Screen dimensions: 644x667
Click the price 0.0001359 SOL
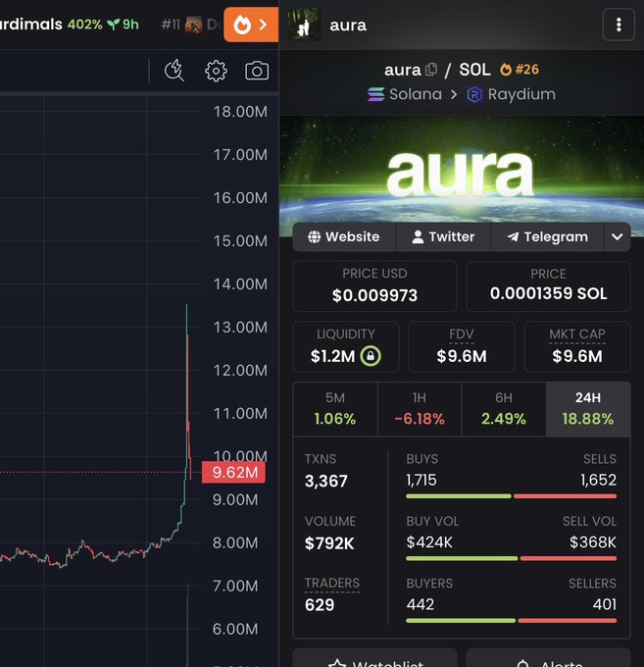point(548,293)
